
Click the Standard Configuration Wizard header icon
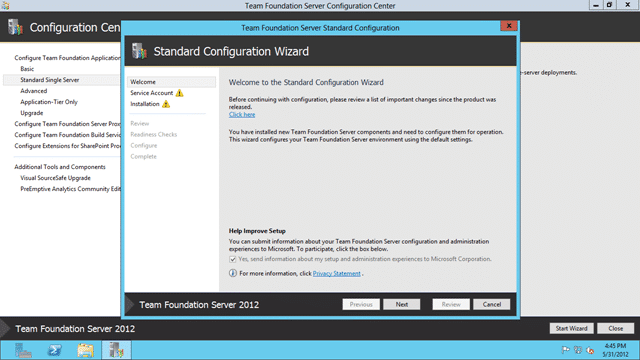(139, 51)
